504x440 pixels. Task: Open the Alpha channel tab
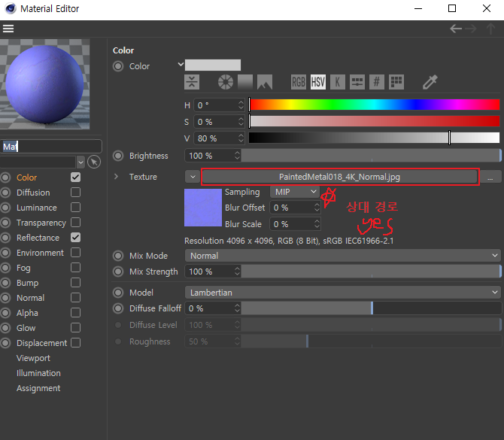(27, 313)
